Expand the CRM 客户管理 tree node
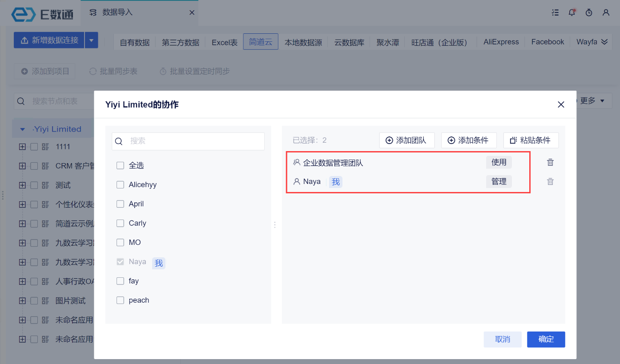Image resolution: width=620 pixels, height=364 pixels. (22, 166)
